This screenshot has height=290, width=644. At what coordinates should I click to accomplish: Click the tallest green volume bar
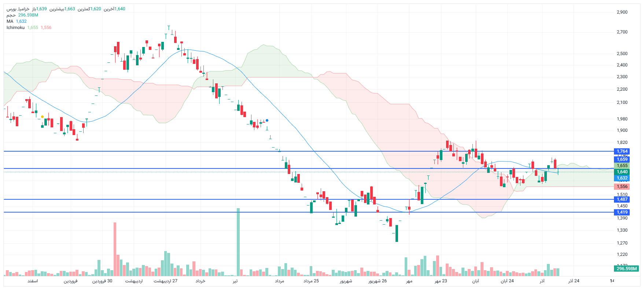pyautogui.click(x=238, y=242)
